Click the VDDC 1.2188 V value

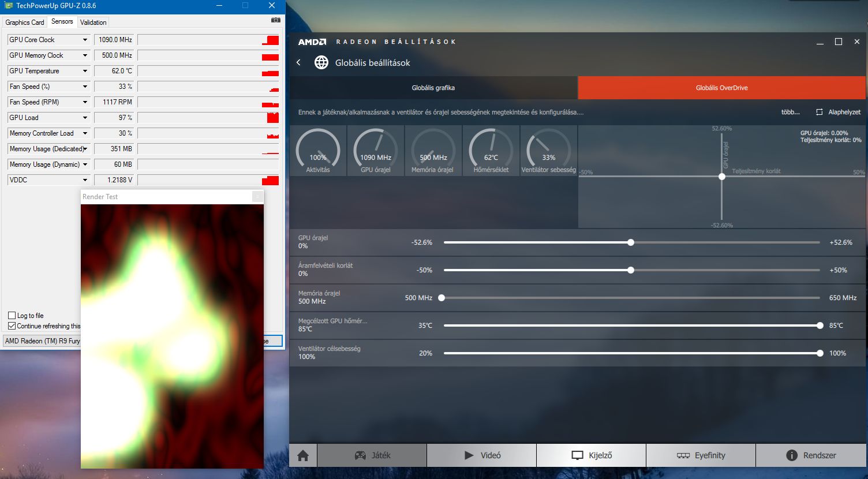114,180
